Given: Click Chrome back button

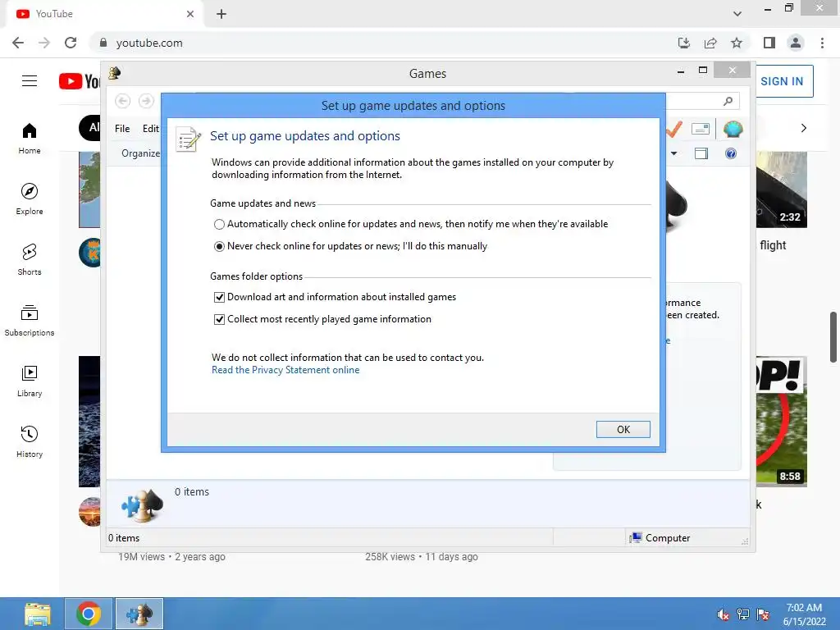Looking at the screenshot, I should [x=18, y=43].
